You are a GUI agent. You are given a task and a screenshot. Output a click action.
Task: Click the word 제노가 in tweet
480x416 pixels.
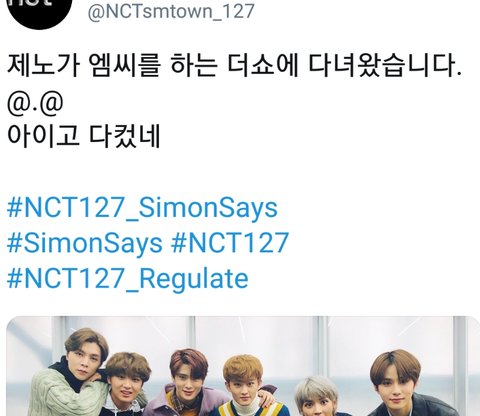43,65
